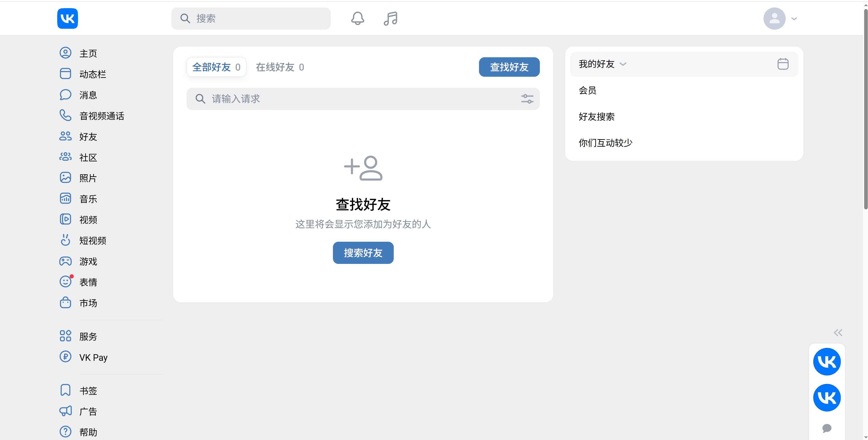
Task: Open the notifications bell icon
Action: tap(358, 18)
